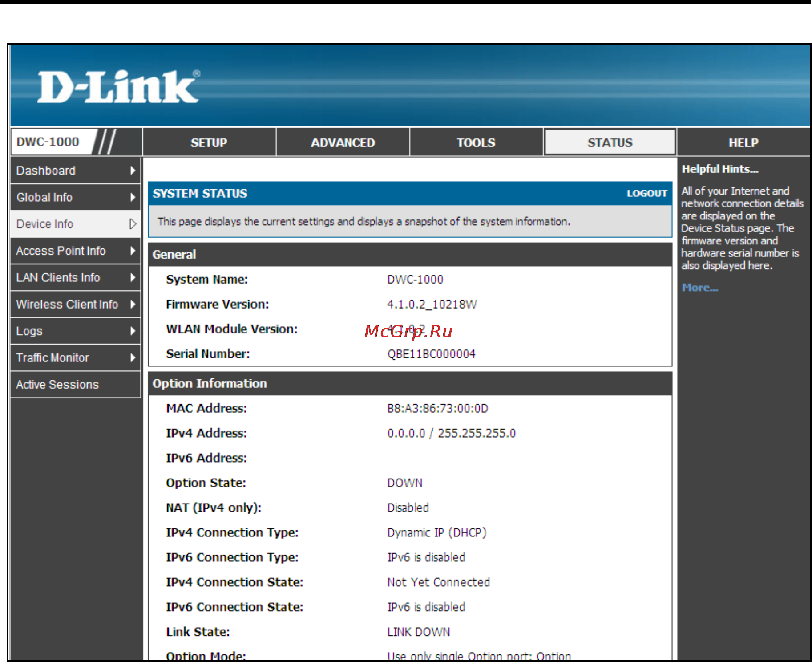Click the firmware version value 4.1.0.2_10218W
The height and width of the screenshot is (662, 812).
click(432, 304)
